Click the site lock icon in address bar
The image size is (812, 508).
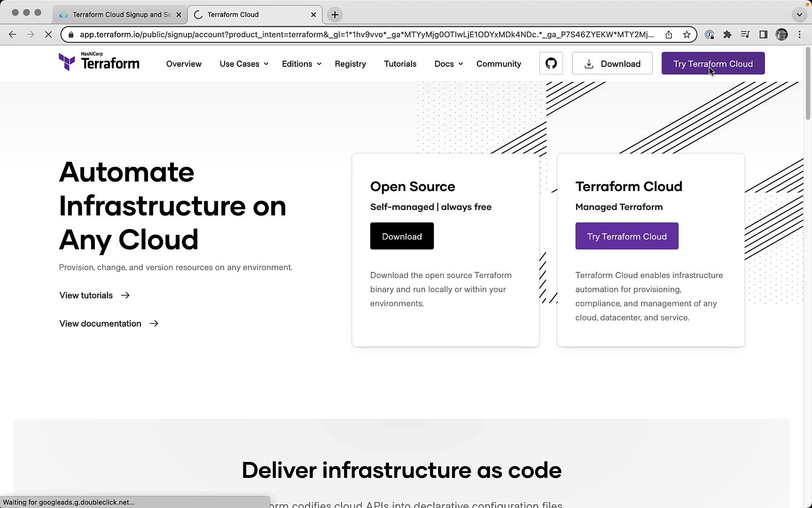click(71, 34)
